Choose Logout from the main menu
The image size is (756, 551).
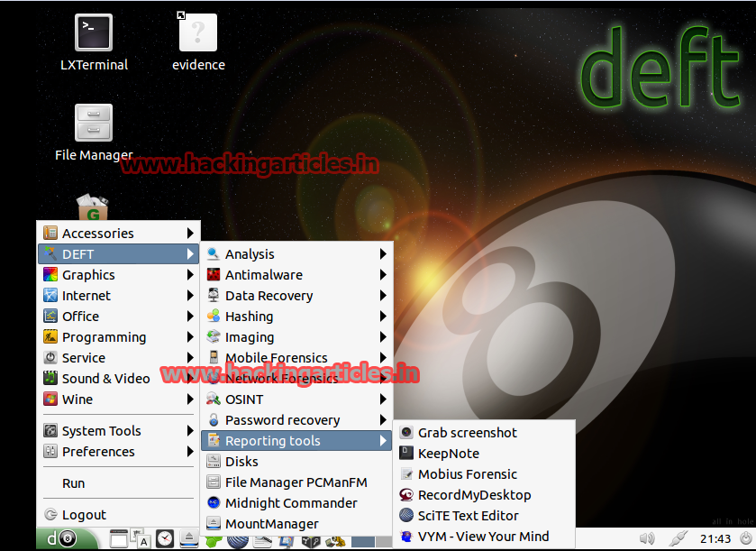click(119, 514)
